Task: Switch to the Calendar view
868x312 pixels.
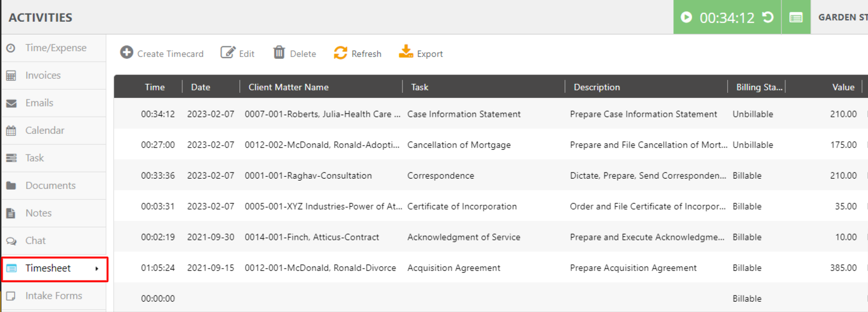Action: pyautogui.click(x=45, y=131)
